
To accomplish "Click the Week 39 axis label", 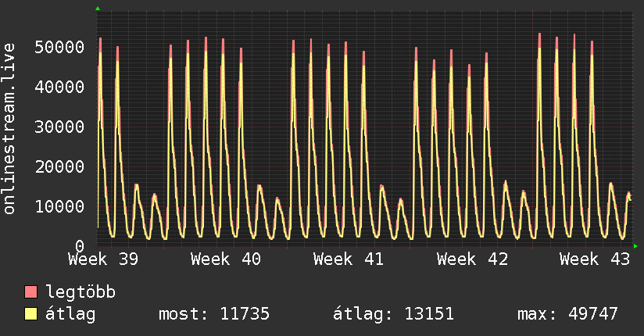I will [x=103, y=259].
